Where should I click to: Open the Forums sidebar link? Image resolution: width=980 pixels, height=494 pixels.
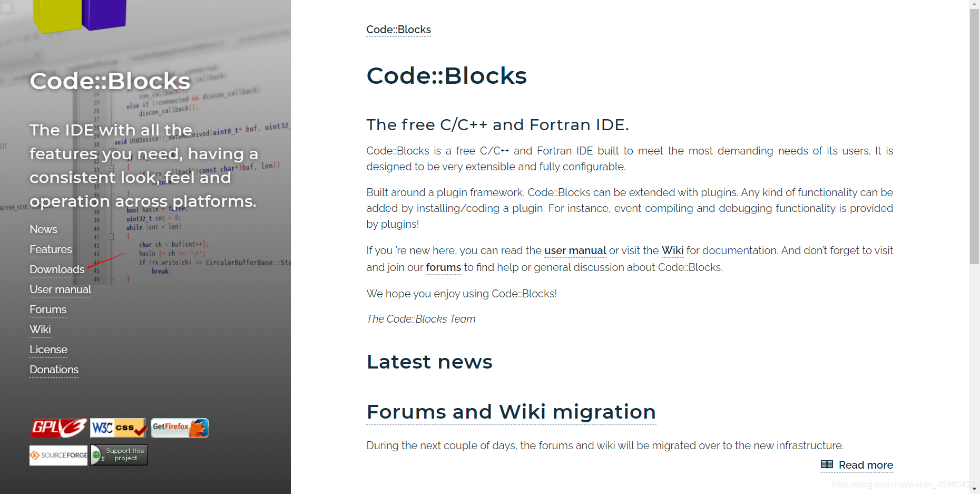click(48, 309)
